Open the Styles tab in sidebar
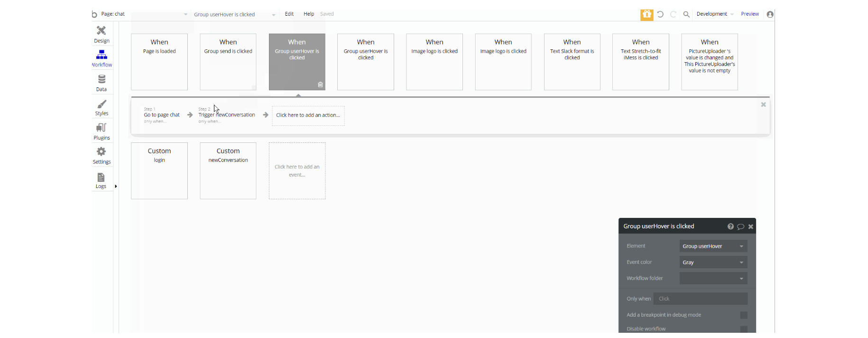868x338 pixels. [102, 108]
